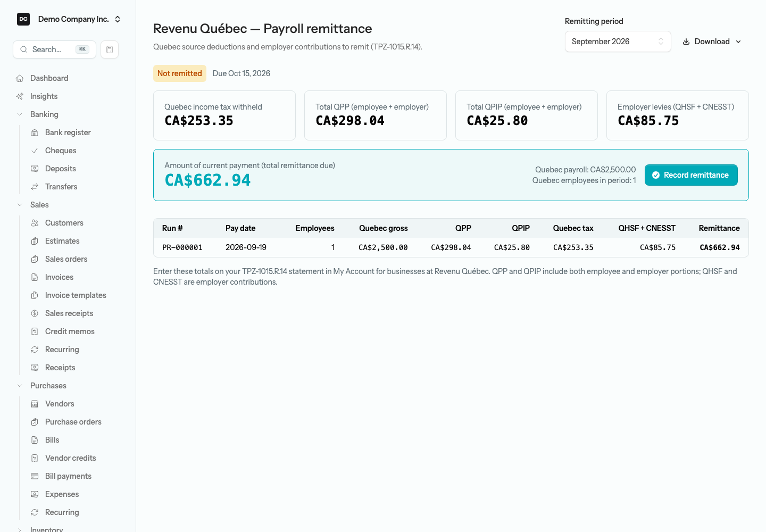Focus the Search input field
The image size is (766, 532).
pyautogui.click(x=54, y=49)
